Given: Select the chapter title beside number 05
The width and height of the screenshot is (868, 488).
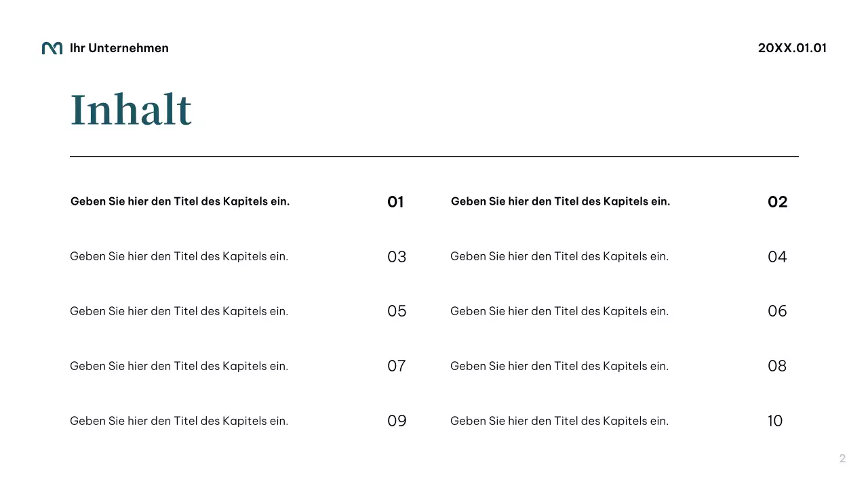Looking at the screenshot, I should 179,311.
